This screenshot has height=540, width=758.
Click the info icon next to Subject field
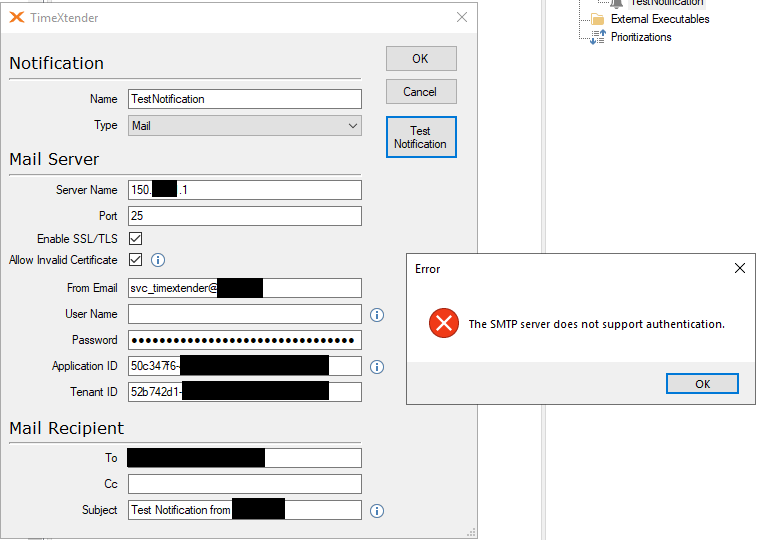tap(377, 511)
